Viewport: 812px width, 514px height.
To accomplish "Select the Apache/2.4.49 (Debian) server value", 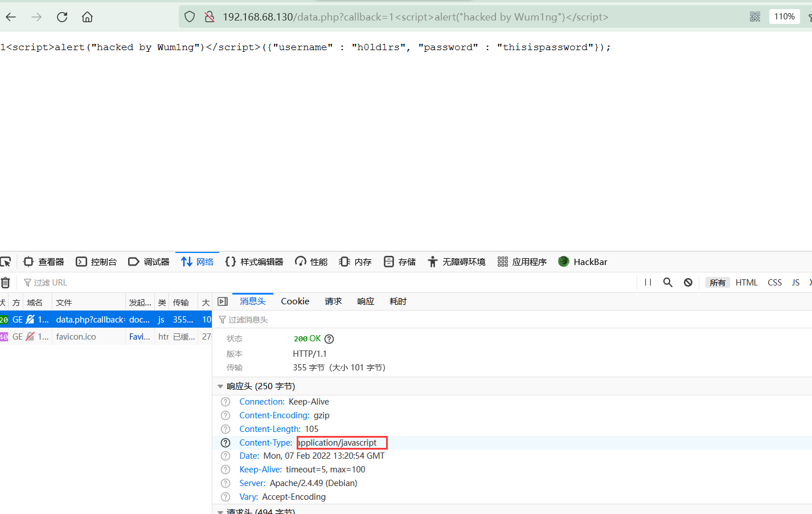I will pyautogui.click(x=314, y=483).
